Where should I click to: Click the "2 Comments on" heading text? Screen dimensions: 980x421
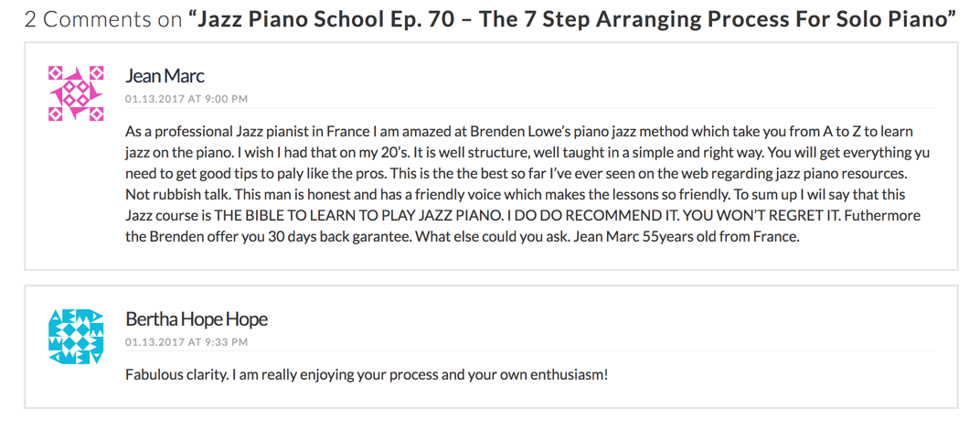(x=102, y=19)
